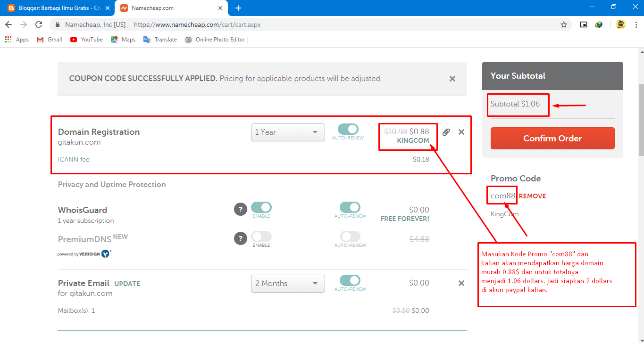Click REMOVE next to promo code
Viewport: 644px width, 343px height.
(532, 196)
